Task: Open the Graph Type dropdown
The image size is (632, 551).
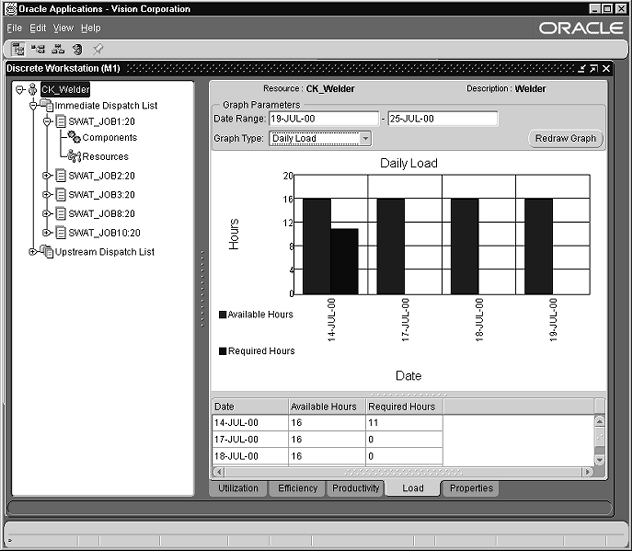Action: tap(365, 138)
